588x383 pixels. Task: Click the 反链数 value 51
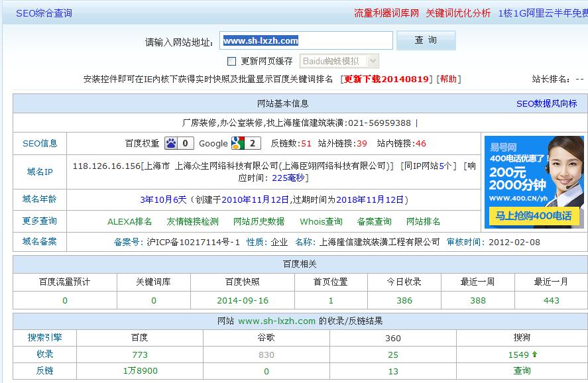306,144
